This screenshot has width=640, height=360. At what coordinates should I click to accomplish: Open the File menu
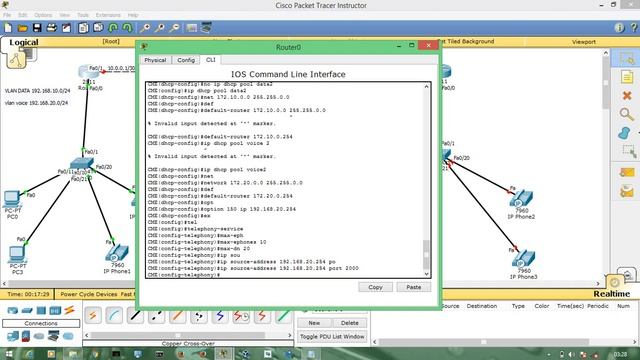(7, 15)
